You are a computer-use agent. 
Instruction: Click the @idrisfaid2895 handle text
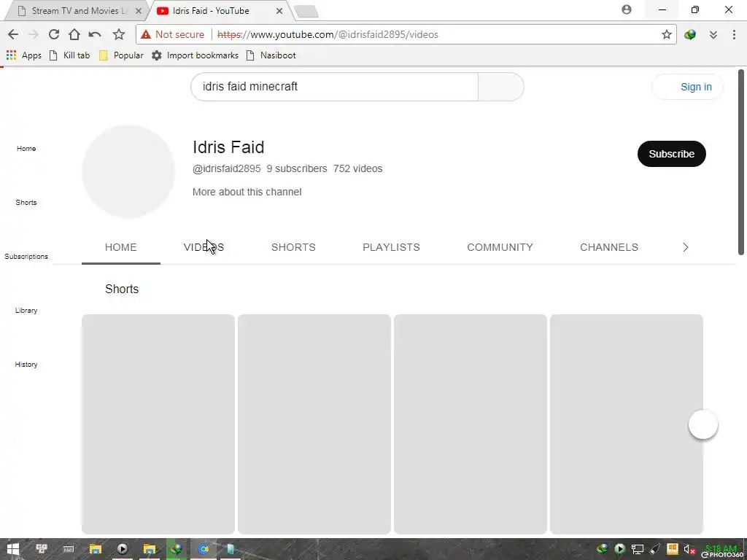click(x=226, y=168)
